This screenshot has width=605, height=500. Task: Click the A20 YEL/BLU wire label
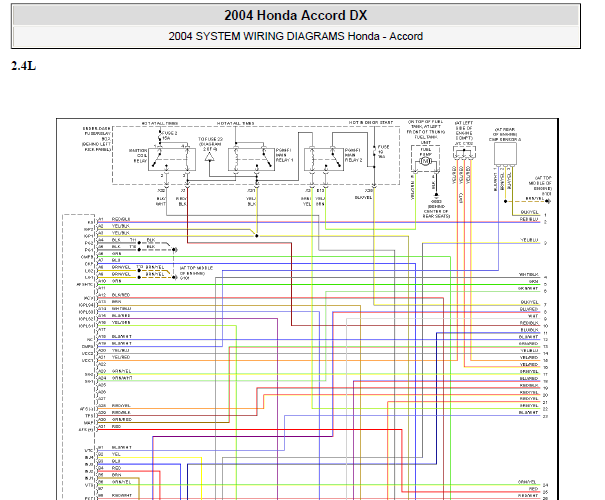tap(121, 350)
